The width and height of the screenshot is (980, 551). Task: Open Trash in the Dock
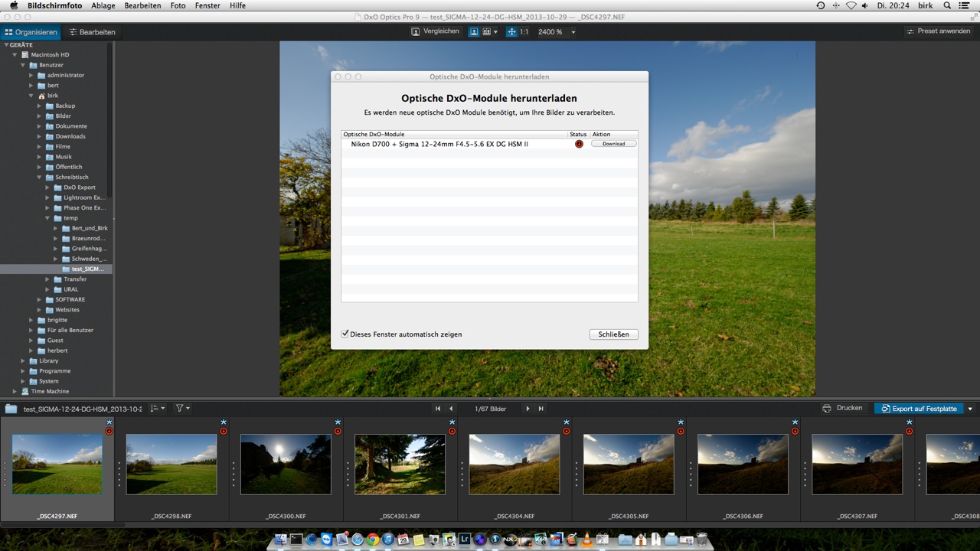(x=702, y=540)
